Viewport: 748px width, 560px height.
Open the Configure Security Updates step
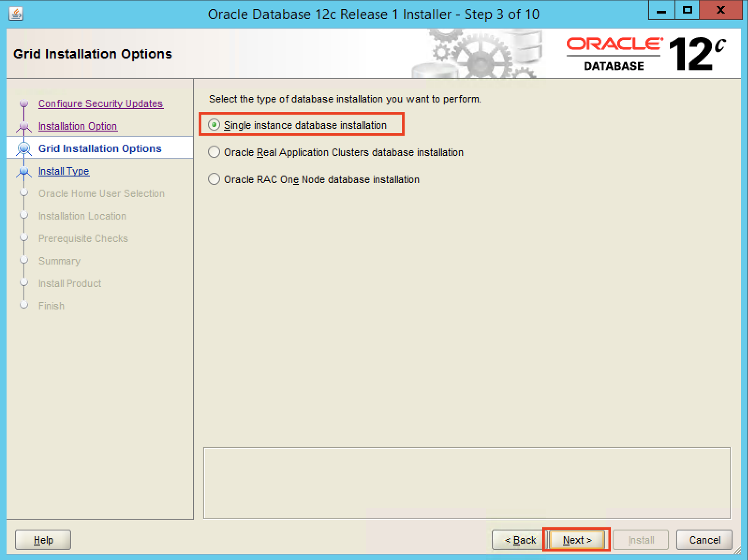click(x=101, y=103)
